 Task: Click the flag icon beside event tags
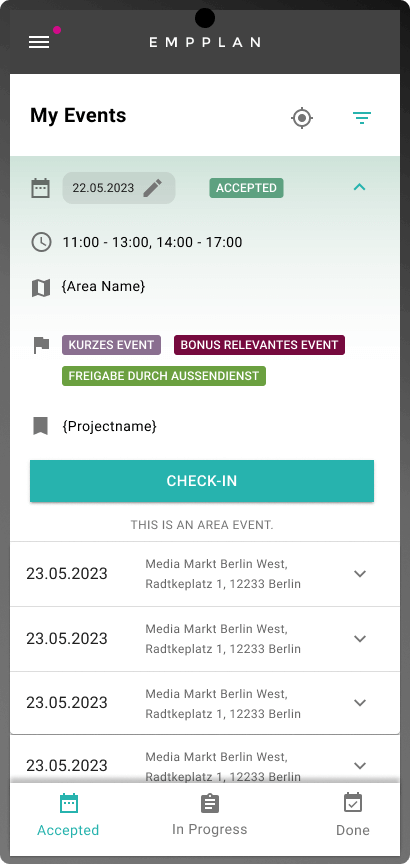point(41,345)
